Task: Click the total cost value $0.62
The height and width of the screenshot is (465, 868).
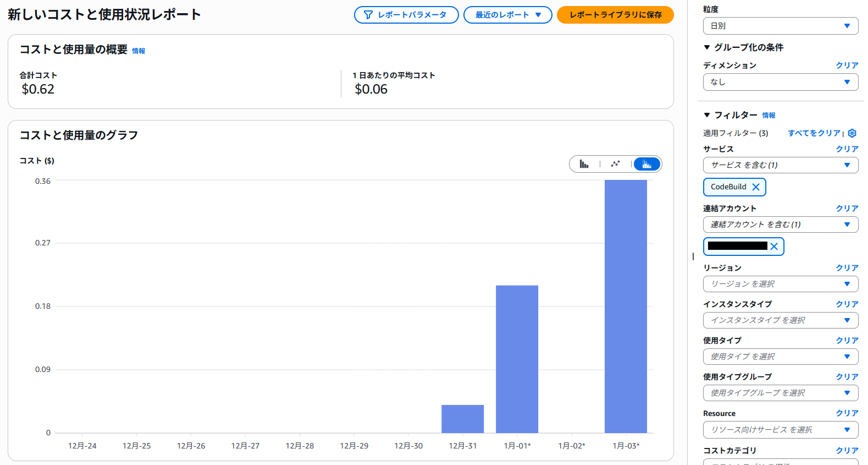Action: (38, 89)
